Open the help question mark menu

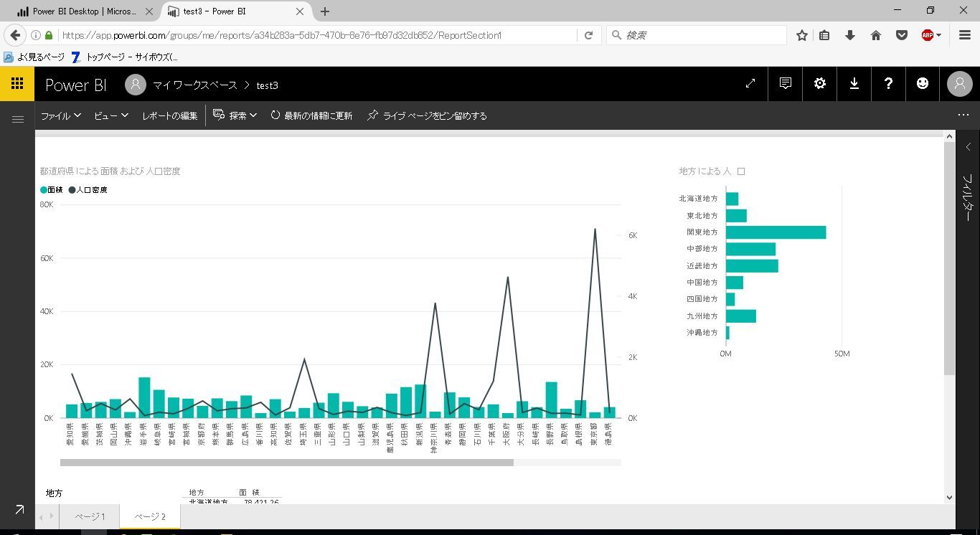click(x=888, y=84)
